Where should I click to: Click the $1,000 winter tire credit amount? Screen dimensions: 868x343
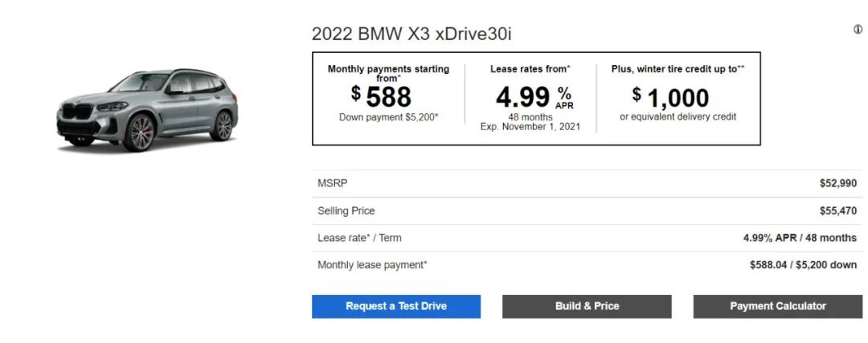coord(670,98)
